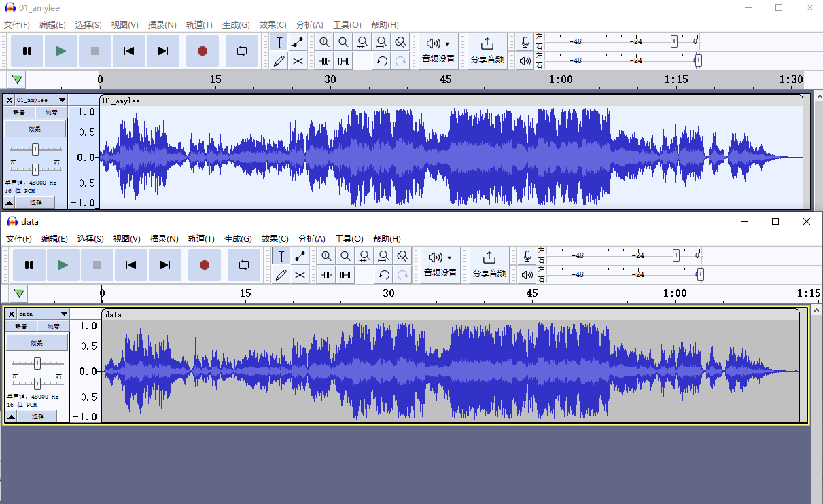Image resolution: width=823 pixels, height=504 pixels.
Task: Trim audio outside selection in 01_amylee window
Action: [x=325, y=60]
